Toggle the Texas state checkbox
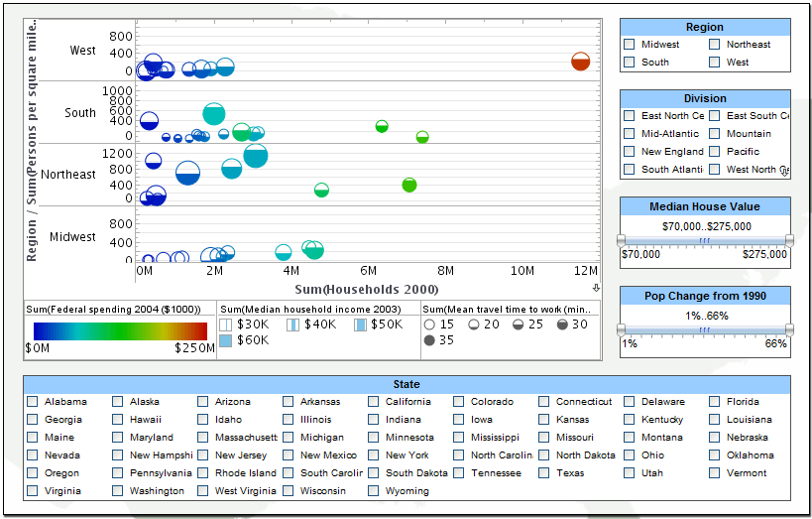This screenshot has width=812, height=519. coord(544,473)
